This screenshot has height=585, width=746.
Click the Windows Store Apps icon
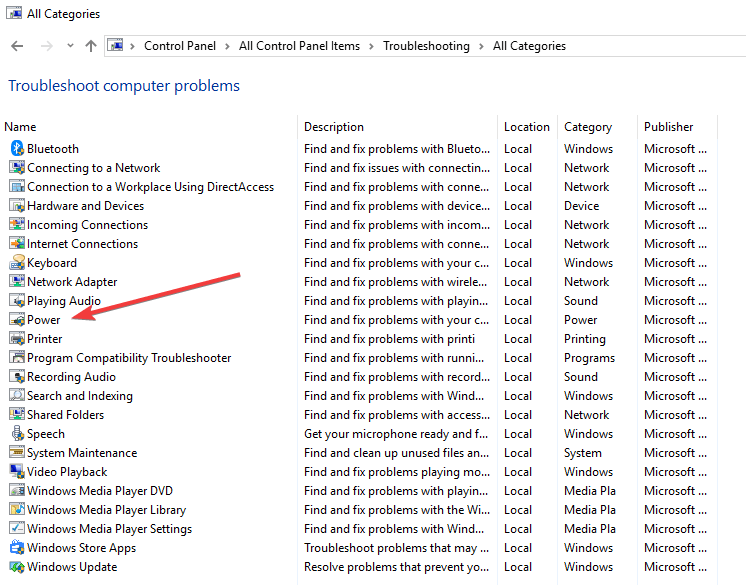pyautogui.click(x=17, y=548)
